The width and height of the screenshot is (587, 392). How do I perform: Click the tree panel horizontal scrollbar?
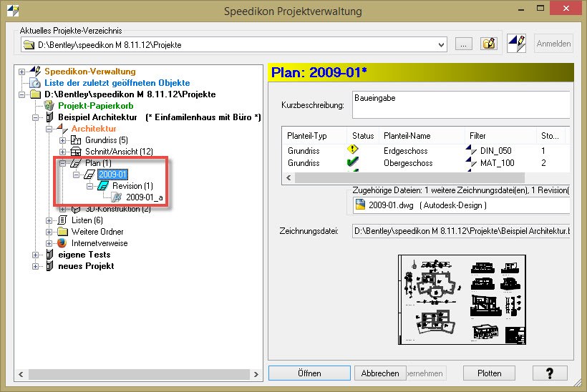pyautogui.click(x=138, y=374)
